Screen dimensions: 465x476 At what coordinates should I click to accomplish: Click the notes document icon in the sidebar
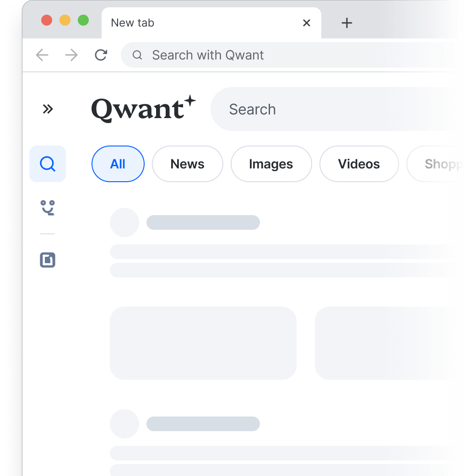(x=48, y=260)
